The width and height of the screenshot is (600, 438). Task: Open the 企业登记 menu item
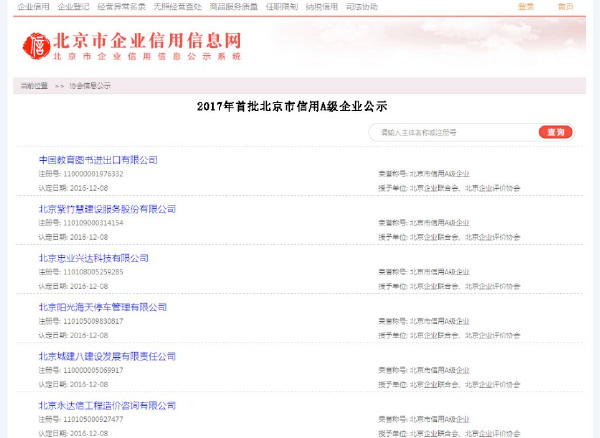[x=73, y=7]
